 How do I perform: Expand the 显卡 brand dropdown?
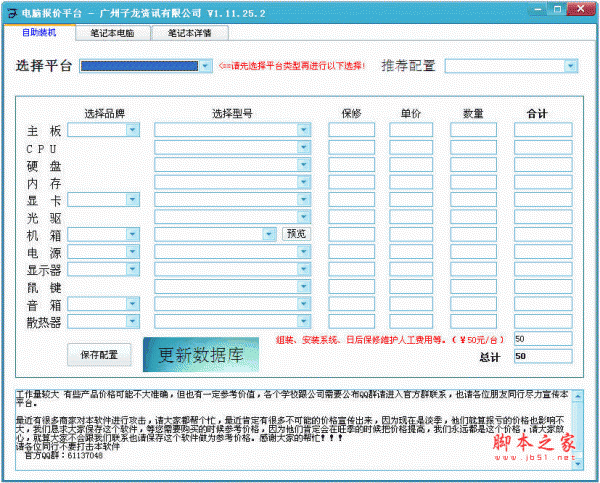tap(132, 199)
